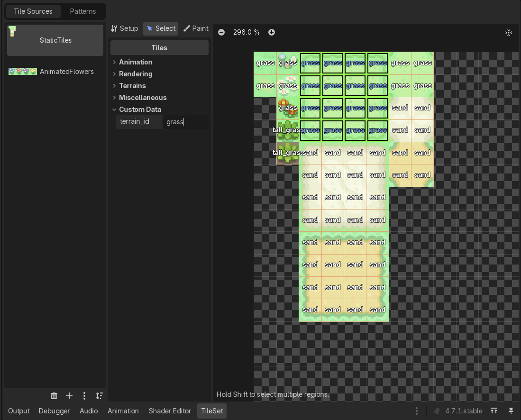
Task: Select the TileSet bottom panel tab
Action: coord(212,411)
